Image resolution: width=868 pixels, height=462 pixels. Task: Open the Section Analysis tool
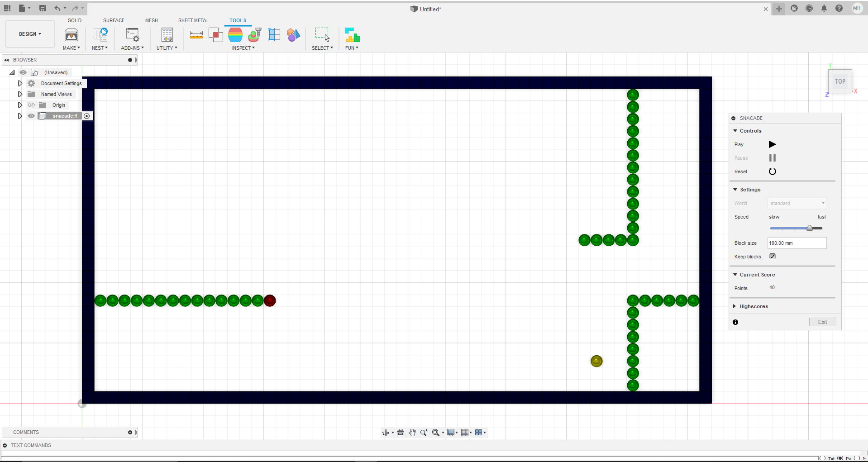coord(274,35)
